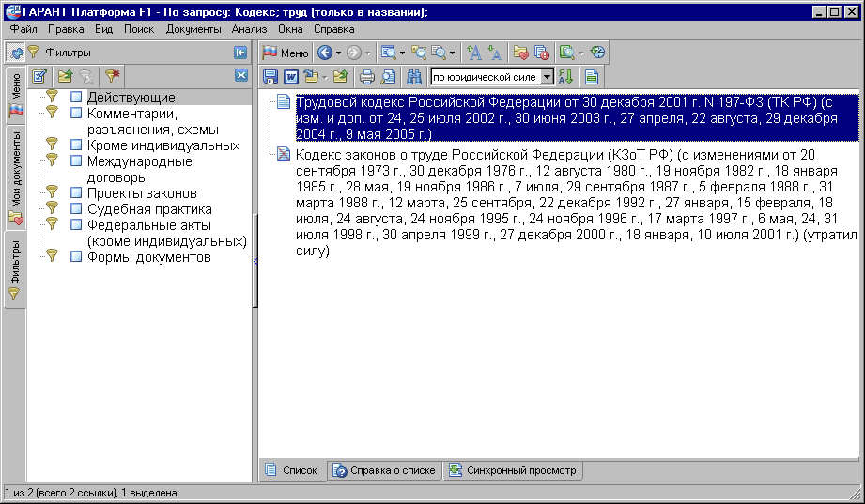
Task: Open the Меню flag button
Action: (x=286, y=53)
